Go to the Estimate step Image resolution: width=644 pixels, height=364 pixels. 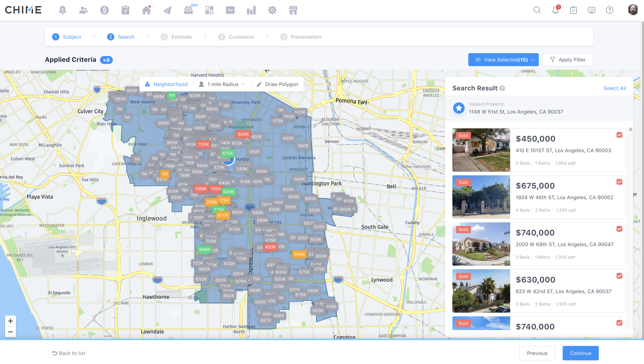[176, 37]
